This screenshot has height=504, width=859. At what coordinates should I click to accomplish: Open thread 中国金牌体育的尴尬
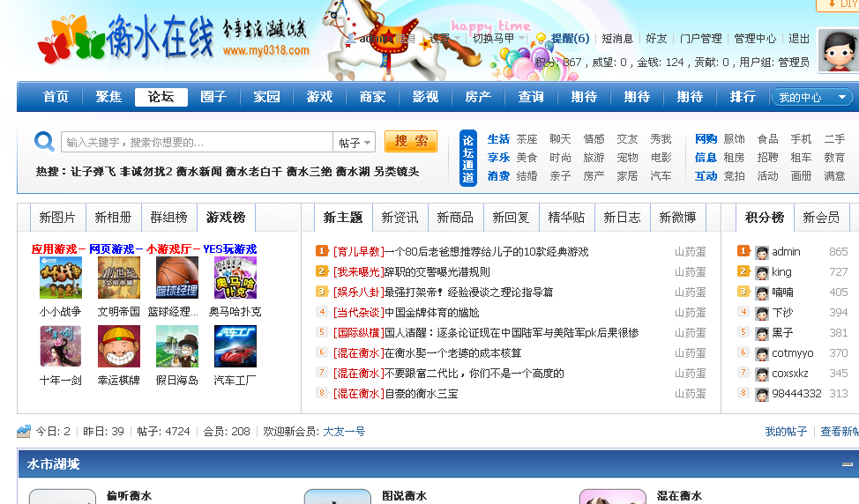pos(431,313)
